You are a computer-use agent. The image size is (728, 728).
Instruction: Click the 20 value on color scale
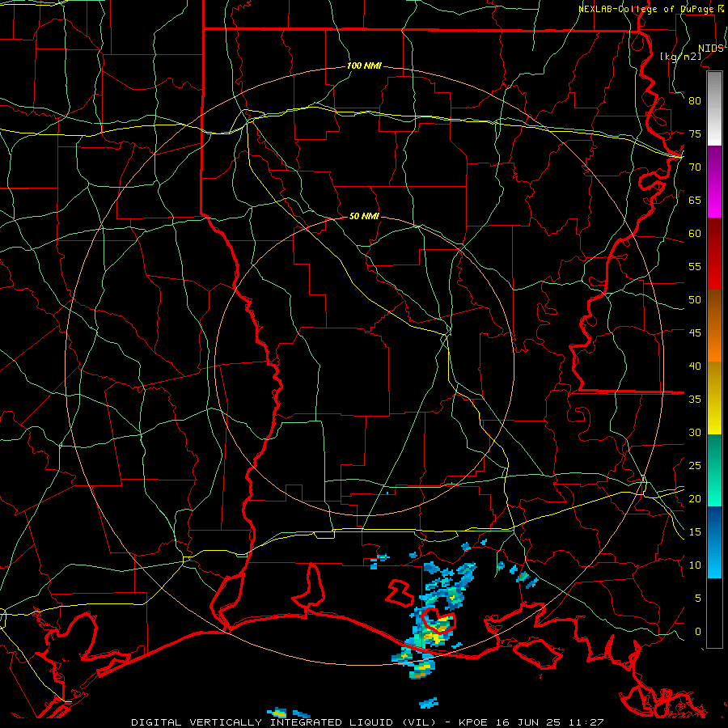(695, 499)
